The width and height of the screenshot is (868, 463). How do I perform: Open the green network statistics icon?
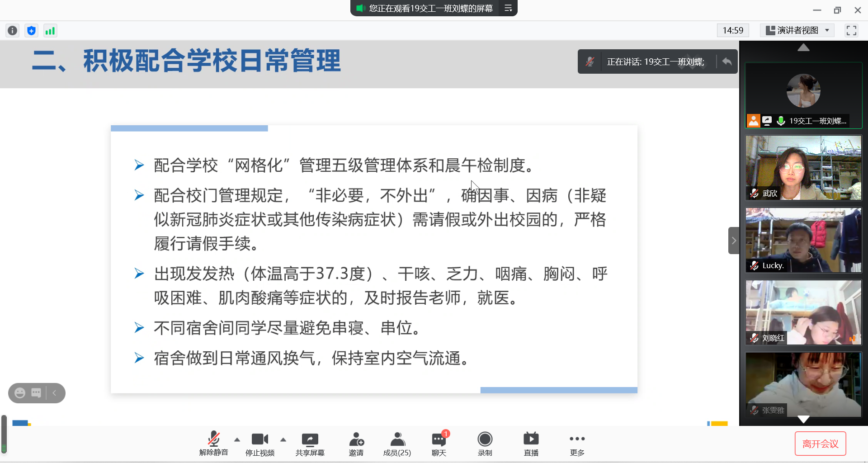point(50,31)
